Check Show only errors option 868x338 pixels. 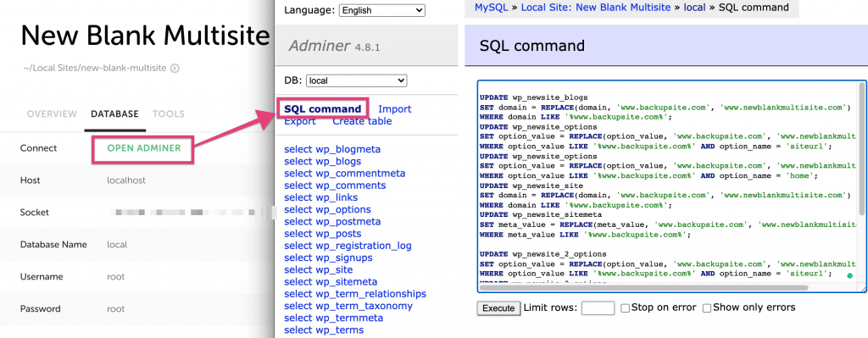point(707,308)
